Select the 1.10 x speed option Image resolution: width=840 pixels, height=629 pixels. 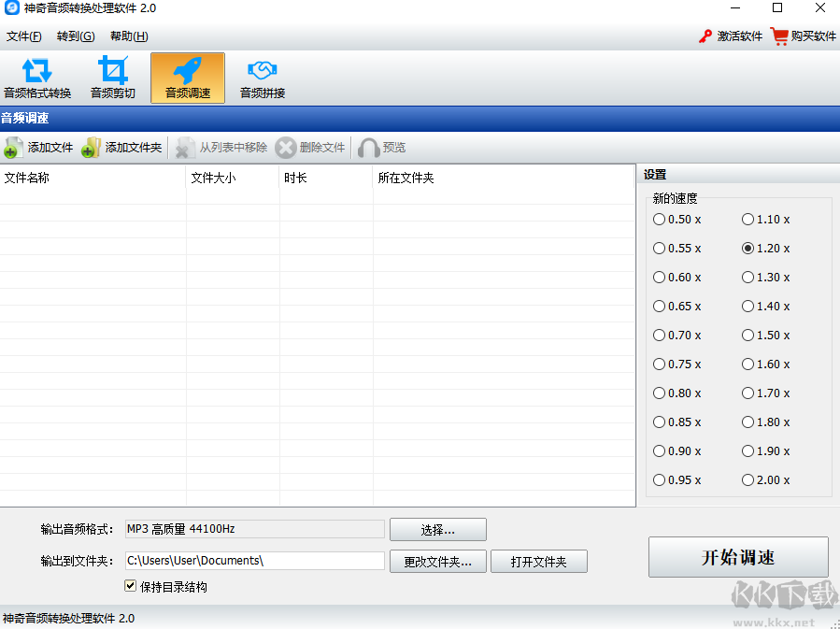[x=747, y=219]
